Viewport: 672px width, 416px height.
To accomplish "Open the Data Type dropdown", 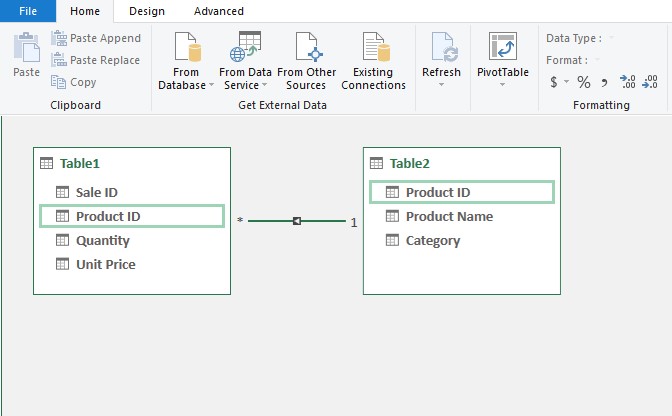I will tap(612, 38).
